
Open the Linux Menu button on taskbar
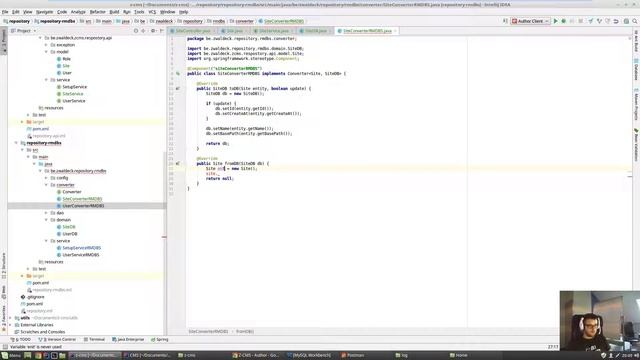(11, 356)
